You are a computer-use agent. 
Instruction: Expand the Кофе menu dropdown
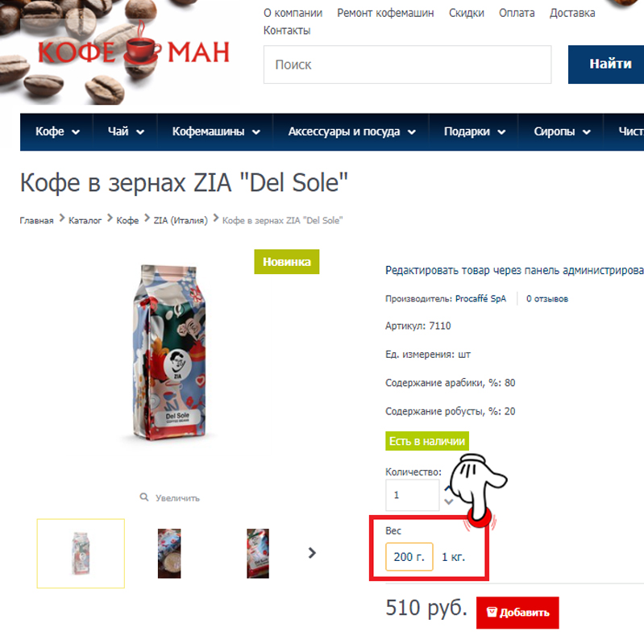[x=57, y=131]
